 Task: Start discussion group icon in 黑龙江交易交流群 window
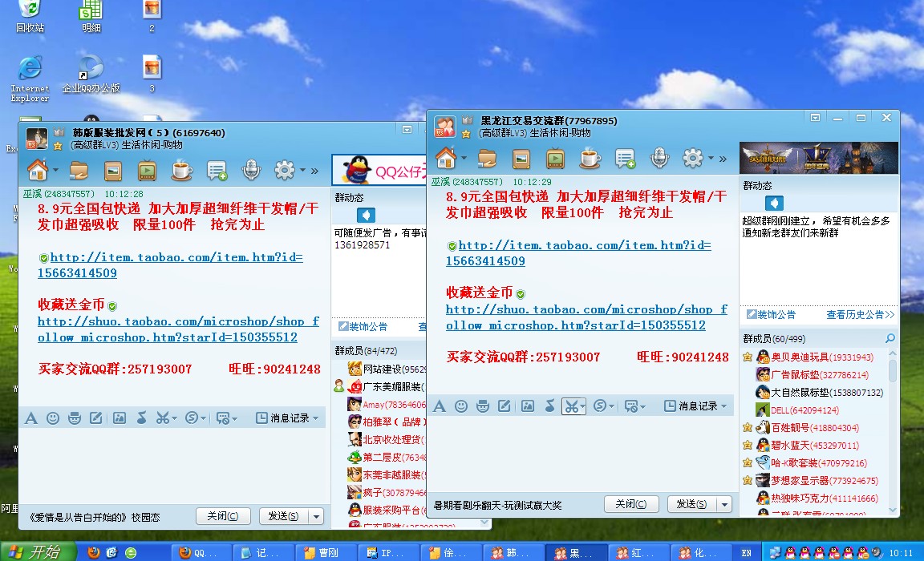tap(626, 159)
